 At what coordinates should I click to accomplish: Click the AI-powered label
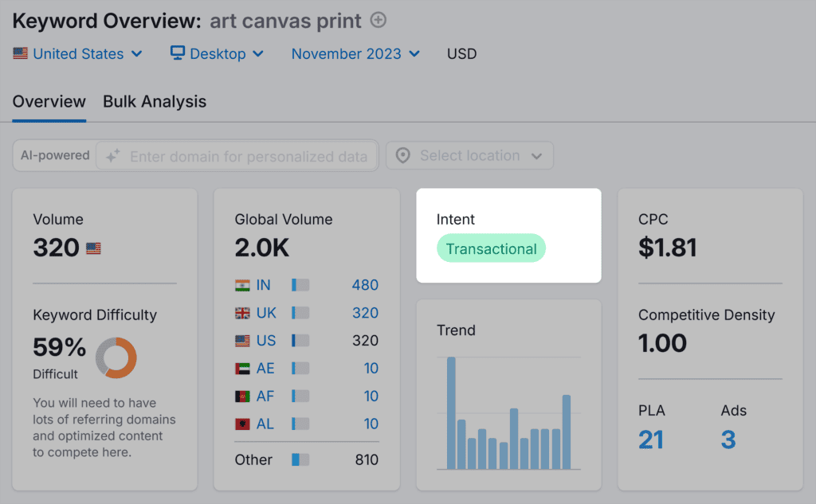[54, 155]
